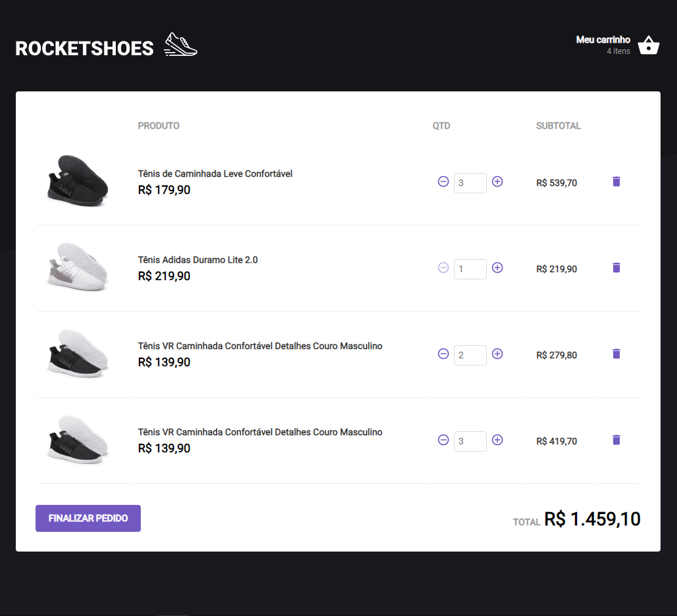The image size is (677, 616).
Task: Click the 4 itens cart counter
Action: tap(618, 51)
